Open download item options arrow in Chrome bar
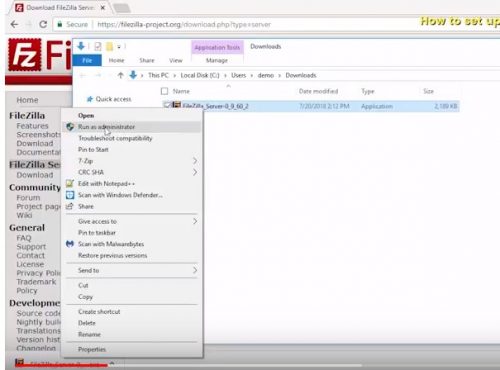The image size is (500, 370). point(112,363)
